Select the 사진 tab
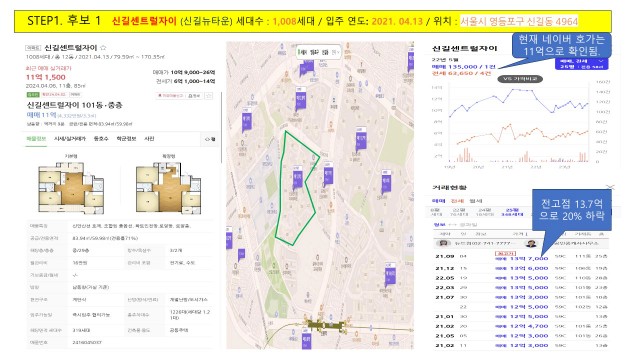640x360 pixels. pos(149,139)
